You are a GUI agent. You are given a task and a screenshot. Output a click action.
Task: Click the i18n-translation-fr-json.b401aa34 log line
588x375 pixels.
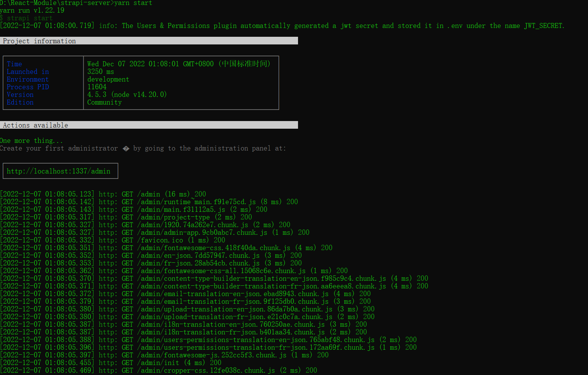pos(183,332)
